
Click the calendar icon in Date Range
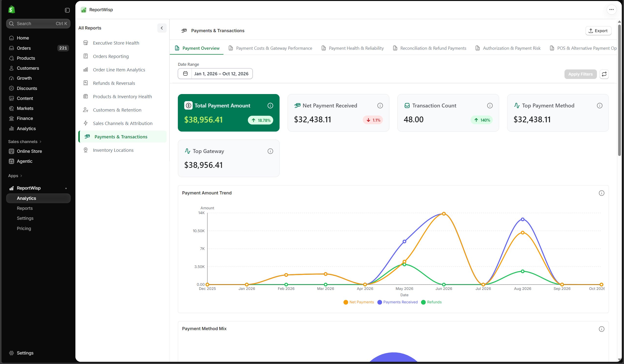pyautogui.click(x=185, y=74)
